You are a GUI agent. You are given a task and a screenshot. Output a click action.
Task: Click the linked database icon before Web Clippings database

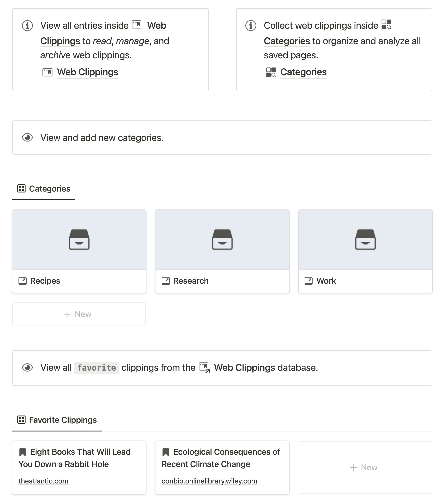pyautogui.click(x=204, y=368)
